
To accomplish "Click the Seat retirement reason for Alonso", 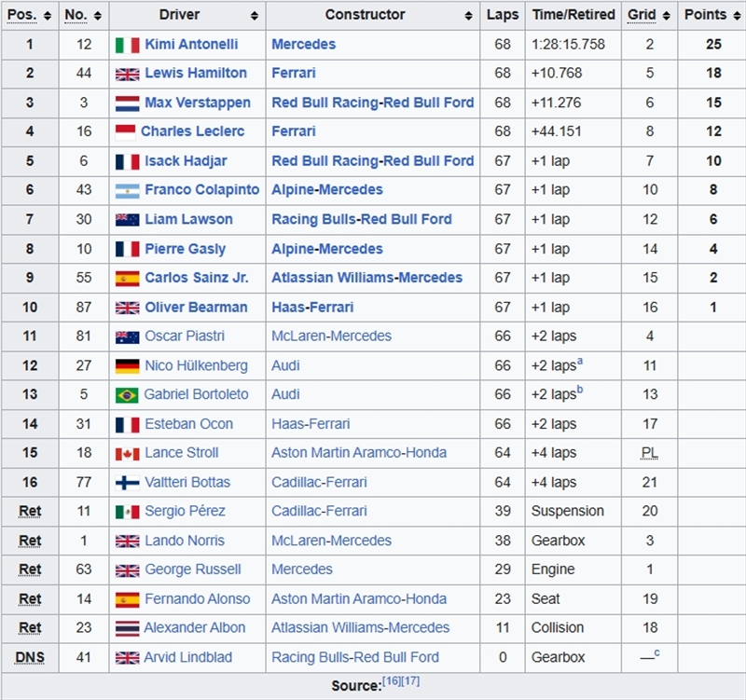I will point(546,598).
